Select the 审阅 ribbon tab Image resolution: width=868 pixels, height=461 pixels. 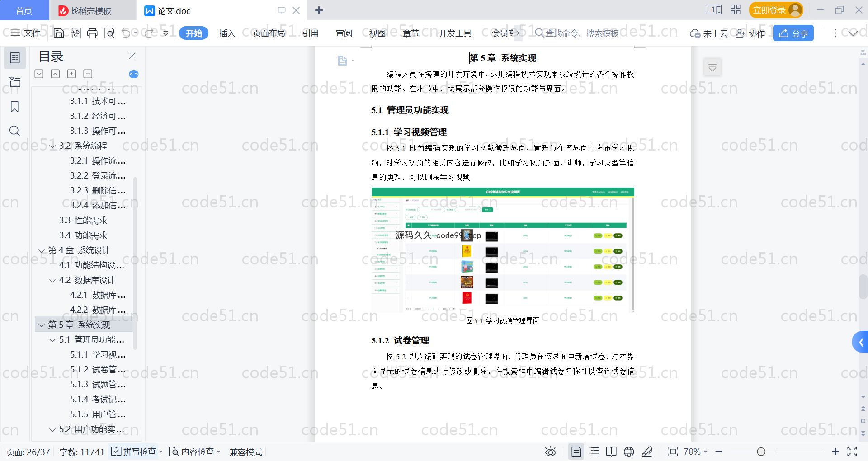[x=344, y=33]
